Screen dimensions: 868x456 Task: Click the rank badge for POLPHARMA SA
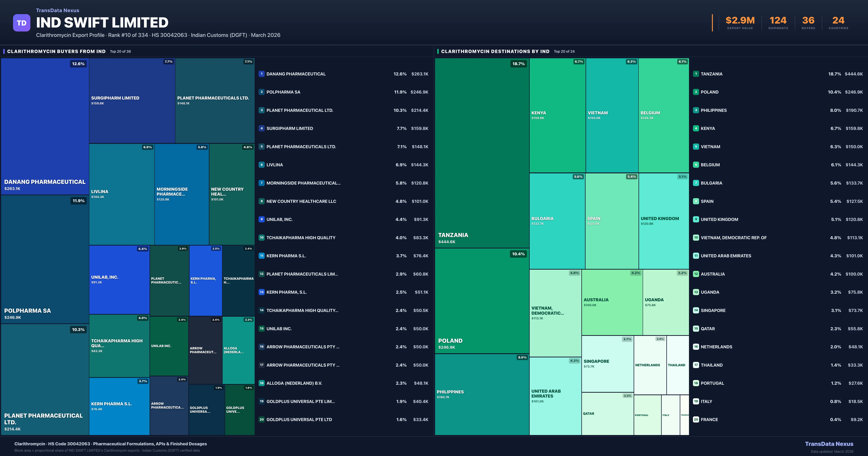261,92
